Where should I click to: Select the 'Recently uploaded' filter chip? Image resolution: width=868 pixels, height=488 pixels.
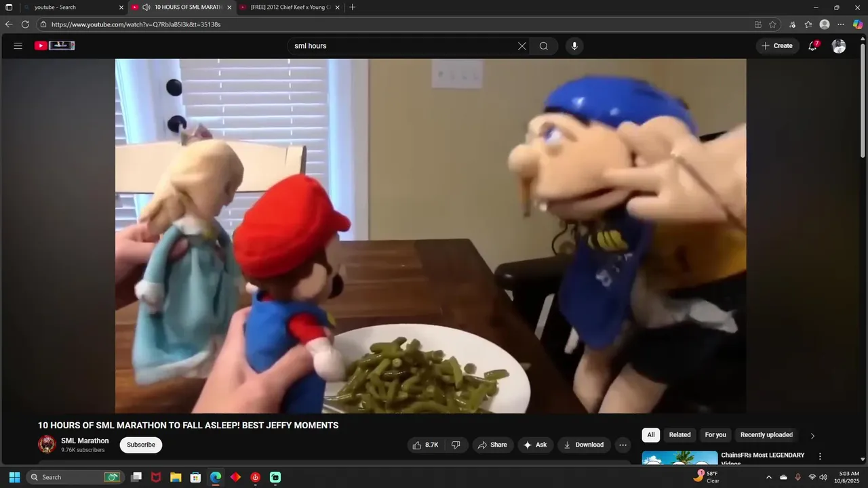[766, 435]
